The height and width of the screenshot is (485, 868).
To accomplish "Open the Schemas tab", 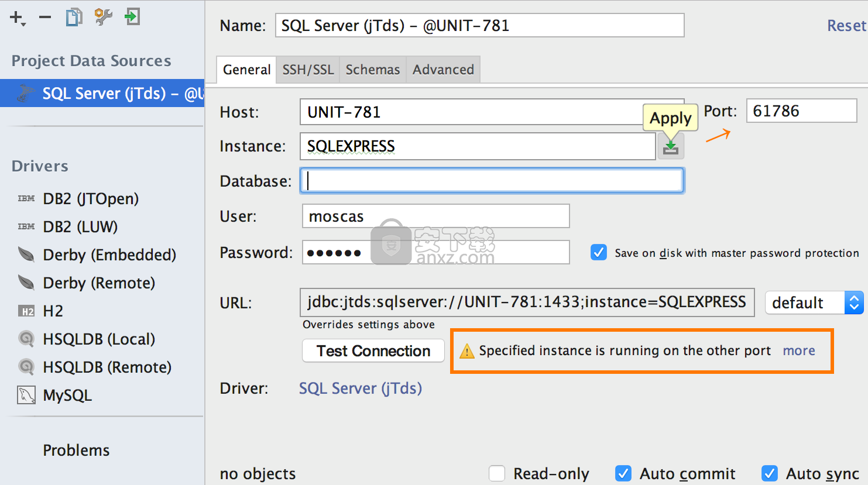I will coord(373,70).
